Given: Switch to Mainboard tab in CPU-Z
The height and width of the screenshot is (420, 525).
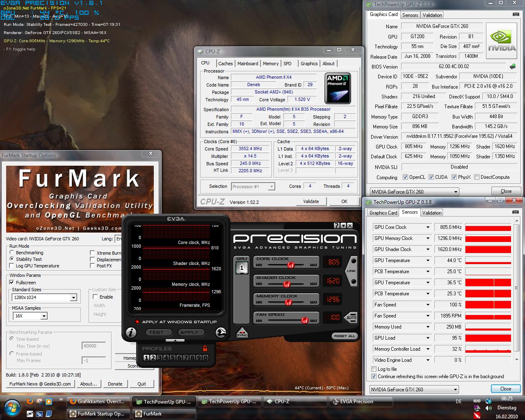Looking at the screenshot, I should [248, 64].
